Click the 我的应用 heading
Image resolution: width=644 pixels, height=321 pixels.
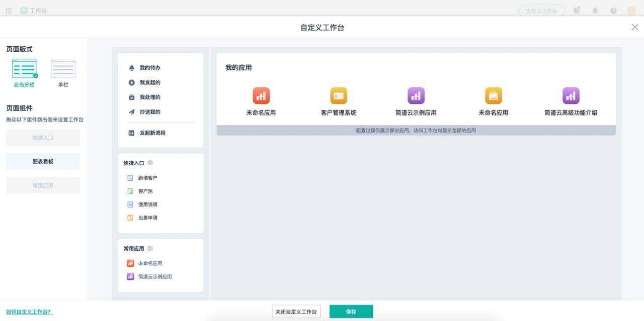tap(238, 68)
